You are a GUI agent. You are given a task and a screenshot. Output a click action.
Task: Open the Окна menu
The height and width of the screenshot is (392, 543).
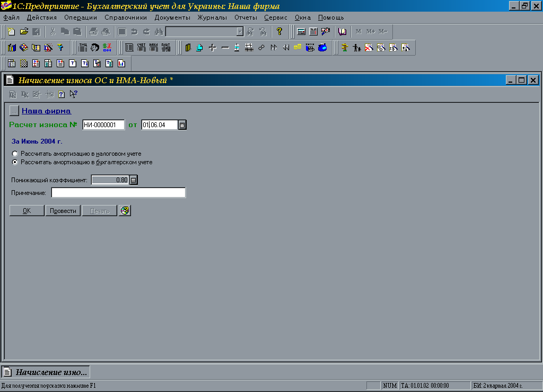click(x=303, y=17)
